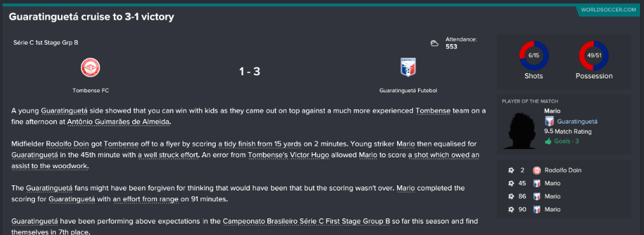Open the Guaratinguetá link in Player of the Match

577,122
